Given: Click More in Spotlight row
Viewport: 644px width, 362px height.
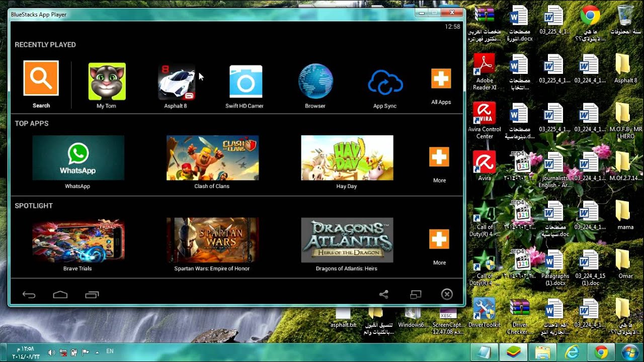Looking at the screenshot, I should click(439, 239).
